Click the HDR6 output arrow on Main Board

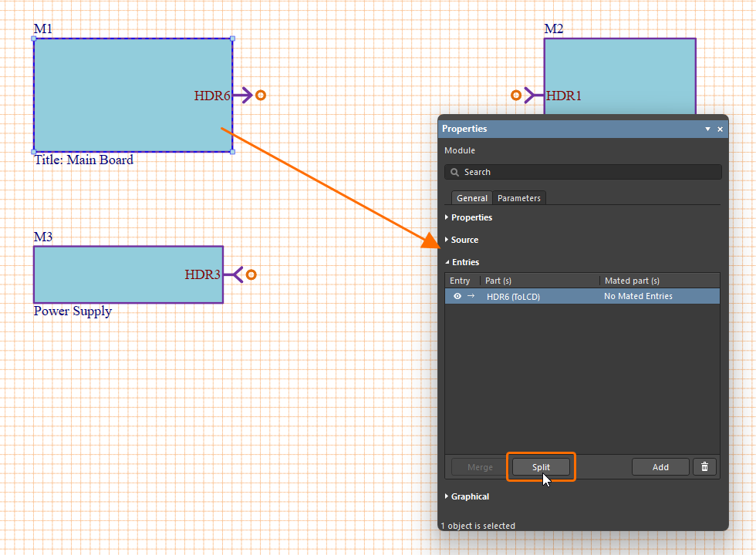pos(243,95)
